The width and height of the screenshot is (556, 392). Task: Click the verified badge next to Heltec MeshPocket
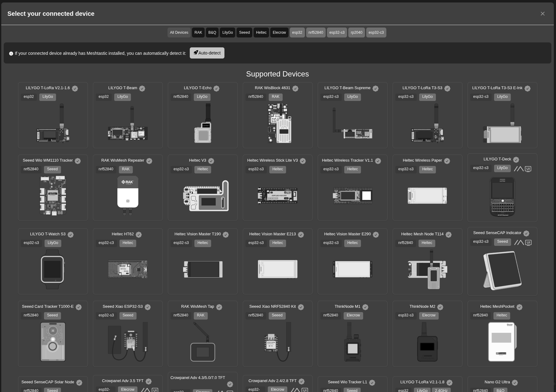point(519,307)
